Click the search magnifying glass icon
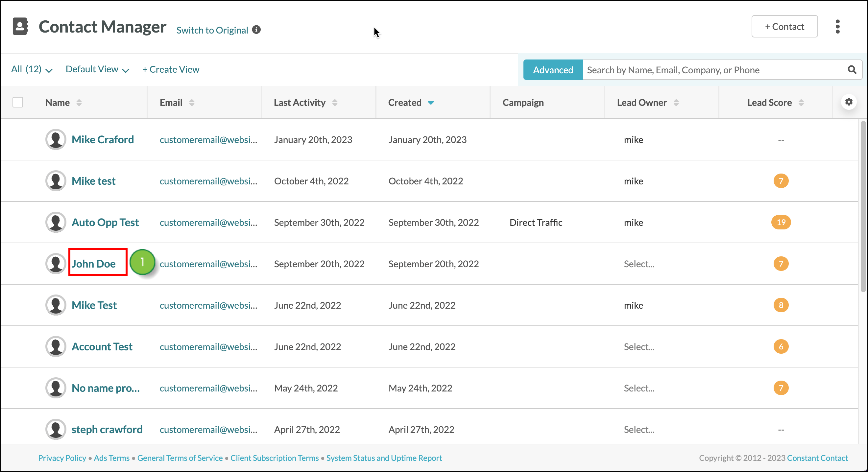The width and height of the screenshot is (868, 472). [x=853, y=70]
